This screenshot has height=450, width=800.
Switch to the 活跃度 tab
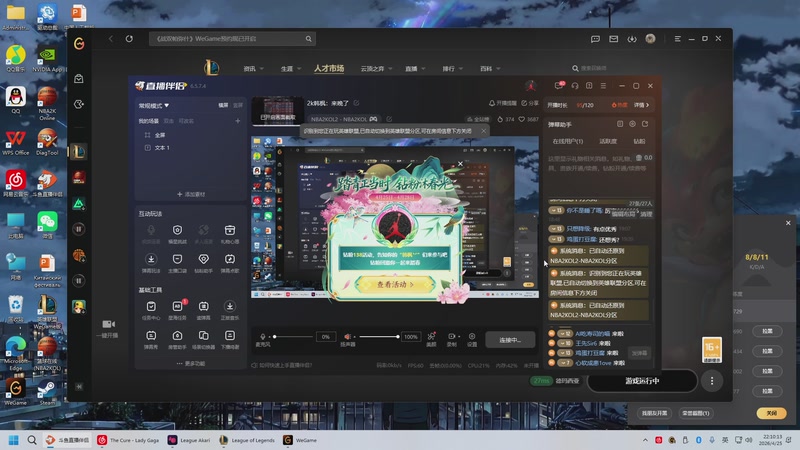point(608,141)
